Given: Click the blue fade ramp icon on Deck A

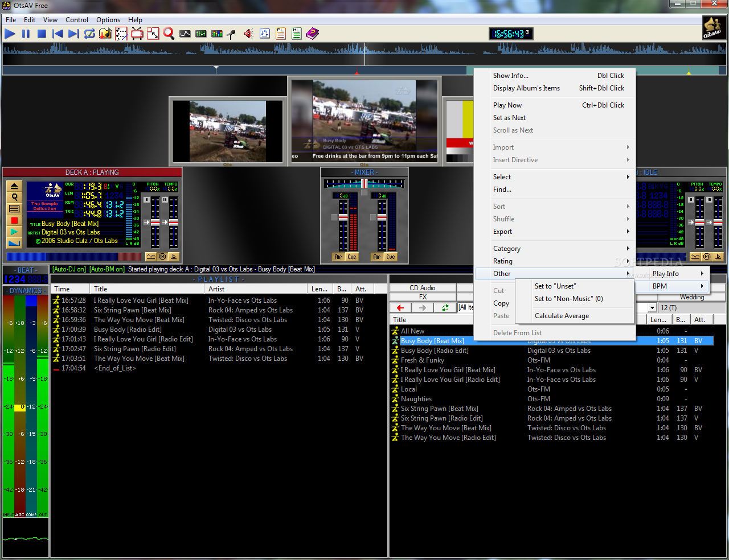Looking at the screenshot, I should coord(14,243).
